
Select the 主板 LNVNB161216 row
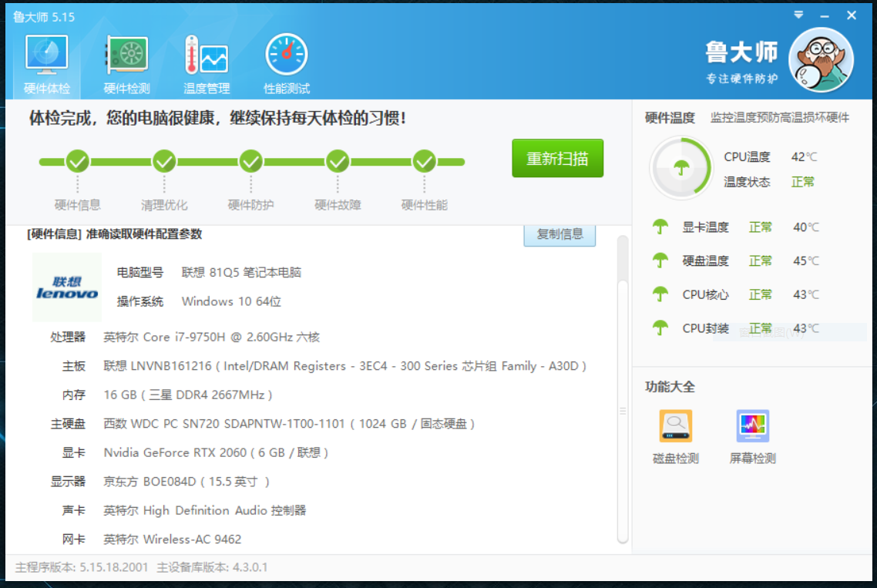pos(324,366)
